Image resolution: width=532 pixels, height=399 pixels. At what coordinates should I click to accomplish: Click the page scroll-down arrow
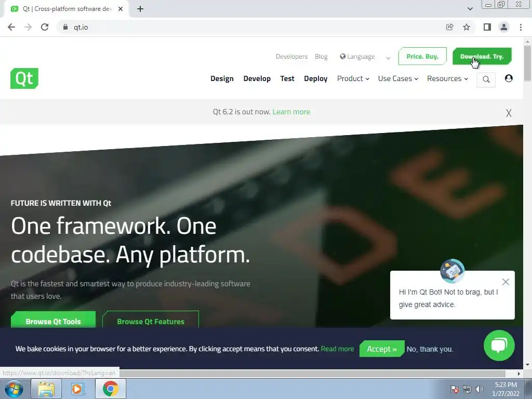point(527,365)
